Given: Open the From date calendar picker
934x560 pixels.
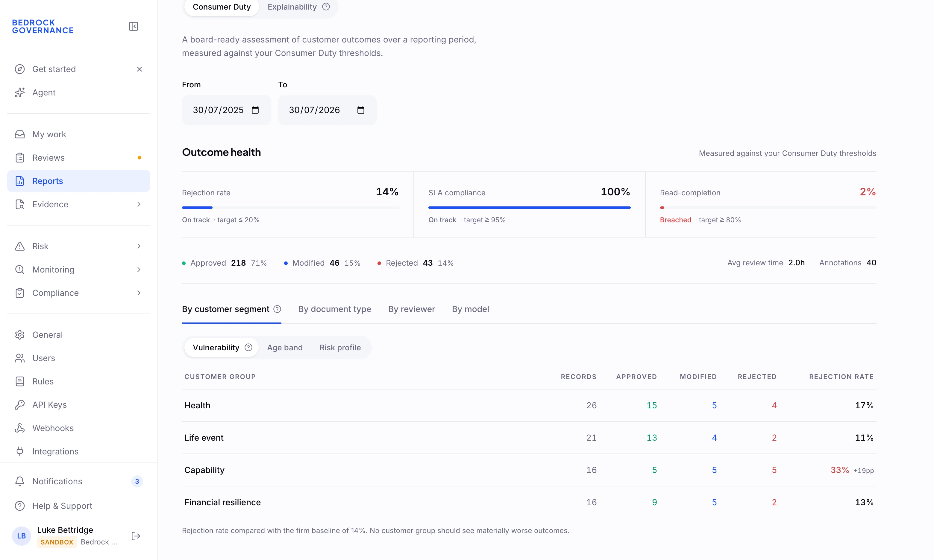Looking at the screenshot, I should pyautogui.click(x=255, y=110).
